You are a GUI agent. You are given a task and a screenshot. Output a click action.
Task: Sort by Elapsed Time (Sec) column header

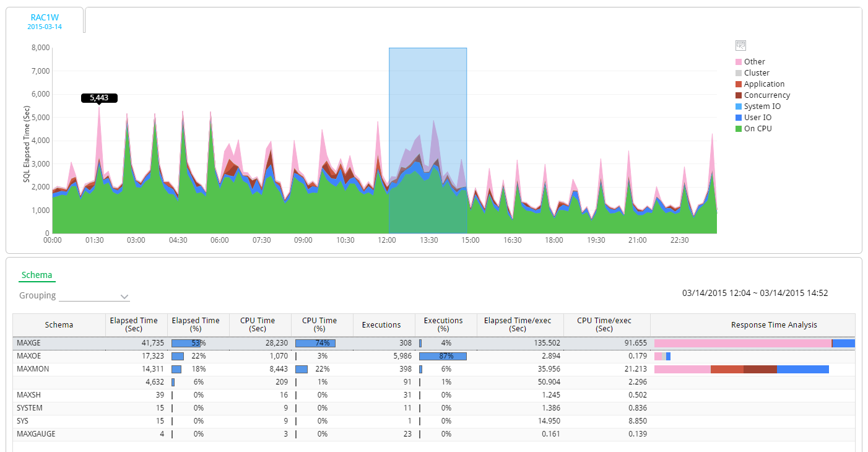pos(137,325)
